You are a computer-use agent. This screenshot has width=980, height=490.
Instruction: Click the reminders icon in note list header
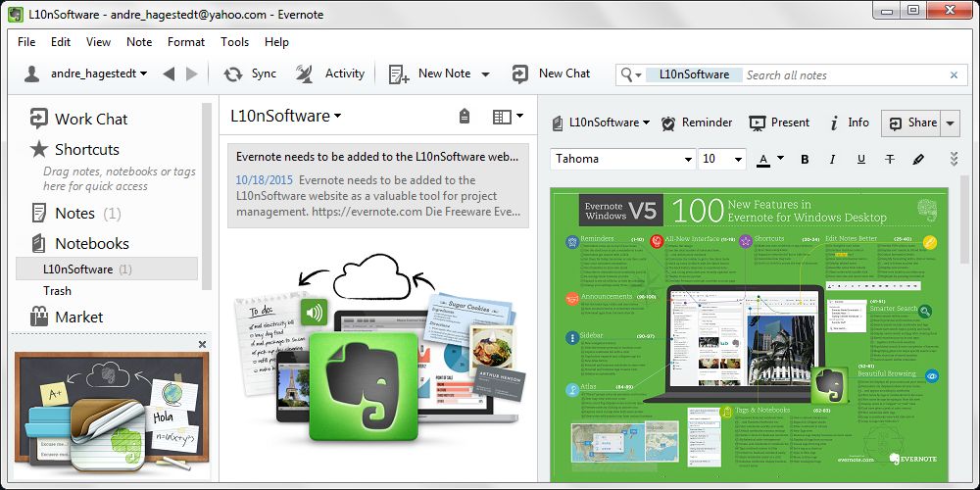[x=464, y=116]
